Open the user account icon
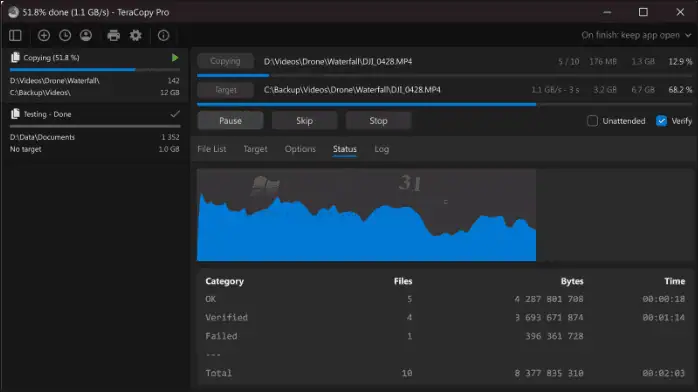This screenshot has height=392, width=698. [x=86, y=35]
